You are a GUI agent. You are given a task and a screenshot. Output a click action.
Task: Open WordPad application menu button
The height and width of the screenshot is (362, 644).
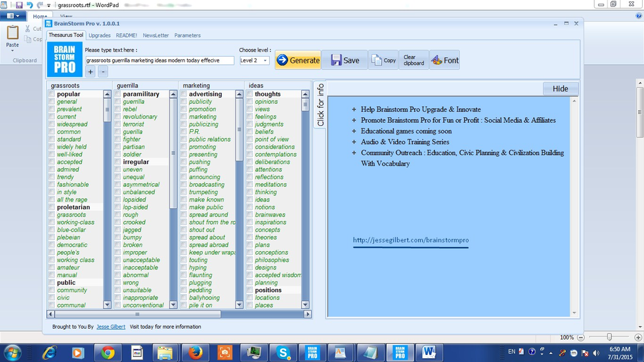(13, 16)
